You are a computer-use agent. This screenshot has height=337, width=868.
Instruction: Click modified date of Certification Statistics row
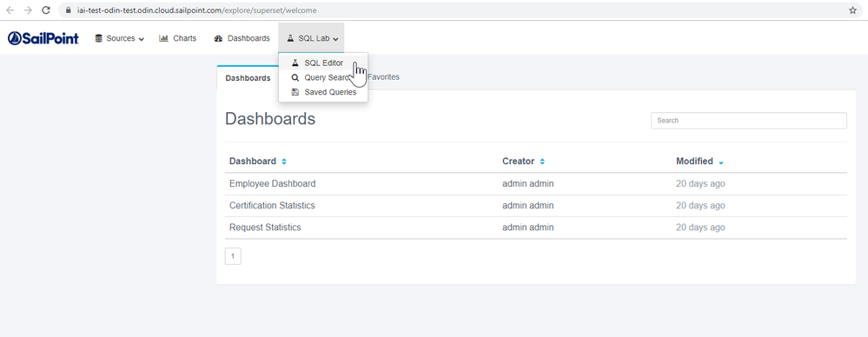pyautogui.click(x=700, y=205)
